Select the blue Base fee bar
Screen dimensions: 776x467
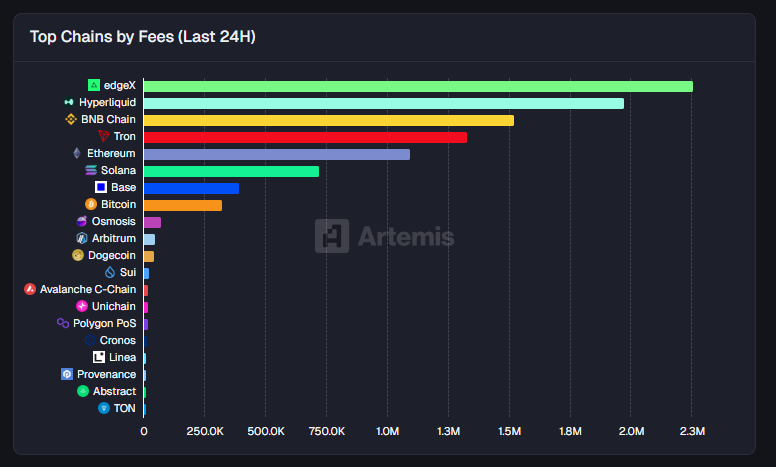191,188
